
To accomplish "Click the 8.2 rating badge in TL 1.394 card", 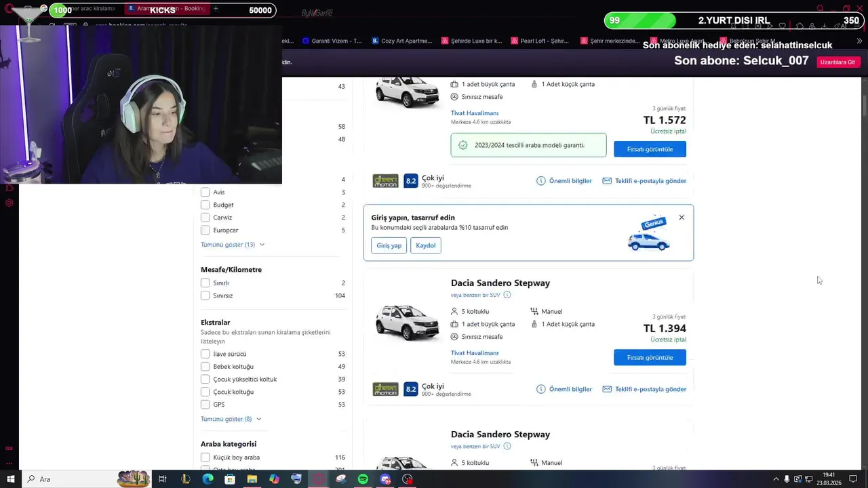I will click(x=411, y=389).
